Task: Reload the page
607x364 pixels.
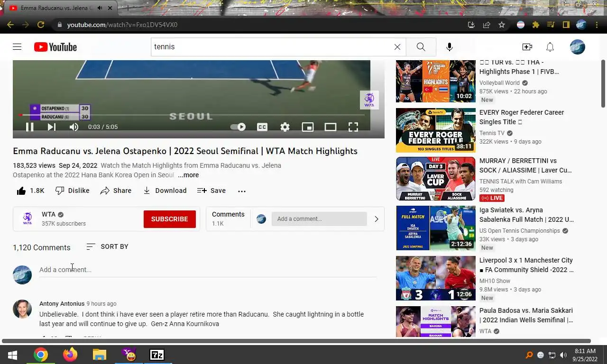Action: tap(41, 25)
